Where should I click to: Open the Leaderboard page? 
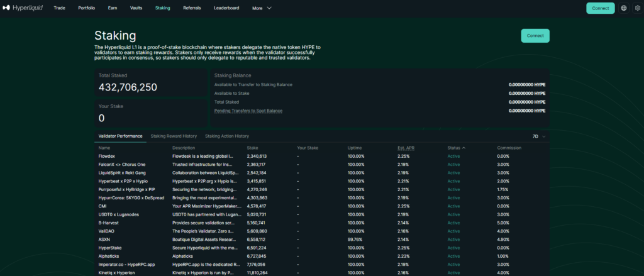click(226, 8)
